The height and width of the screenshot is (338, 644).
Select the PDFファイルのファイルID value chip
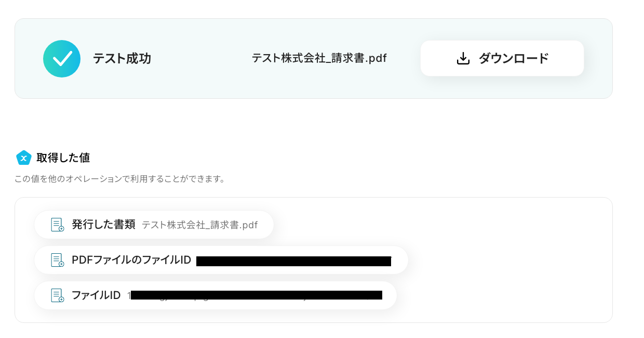pyautogui.click(x=221, y=260)
